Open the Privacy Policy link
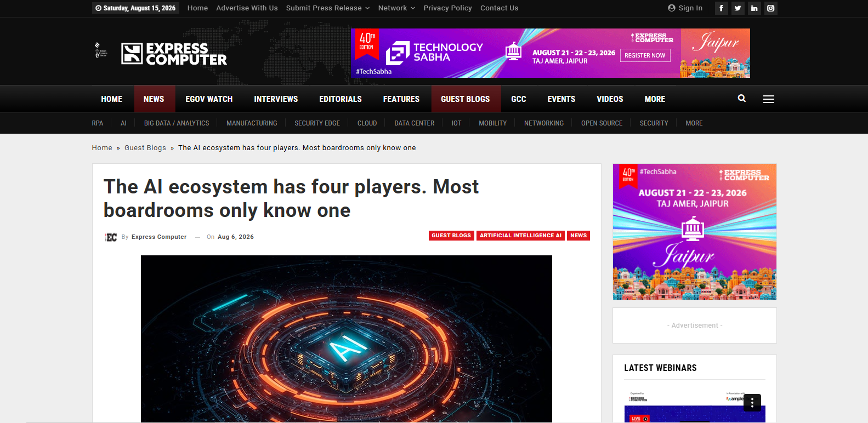The height and width of the screenshot is (423, 868). (447, 8)
